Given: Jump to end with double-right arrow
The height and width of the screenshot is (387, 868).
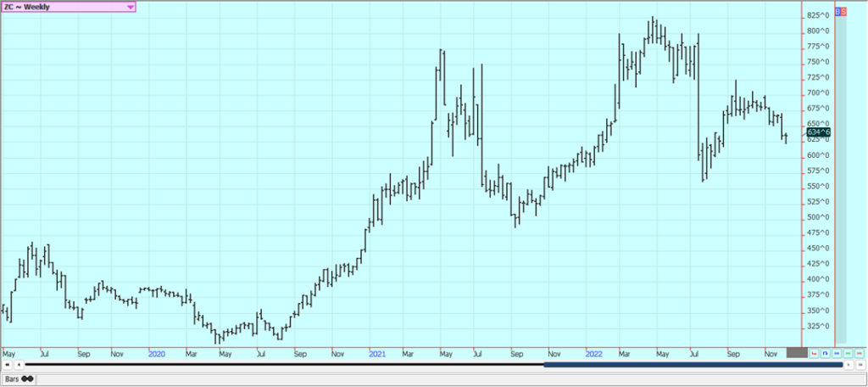Looking at the screenshot, I should point(860,365).
